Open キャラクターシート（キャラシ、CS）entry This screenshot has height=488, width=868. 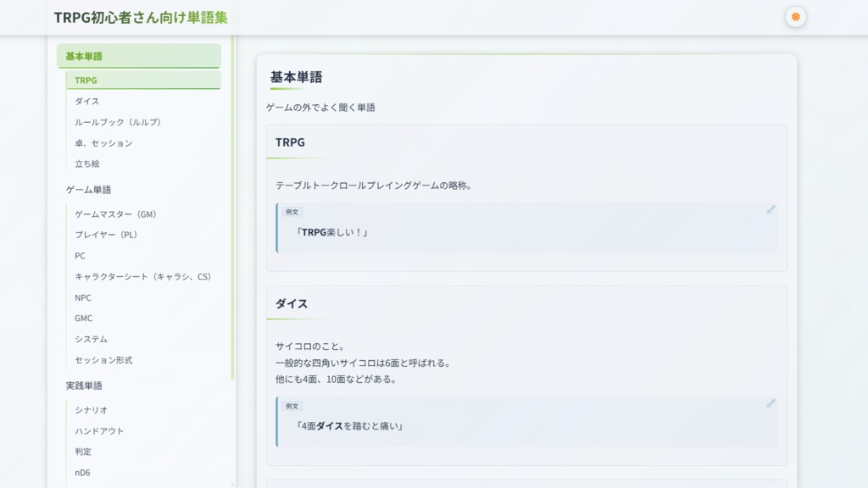coord(142,276)
